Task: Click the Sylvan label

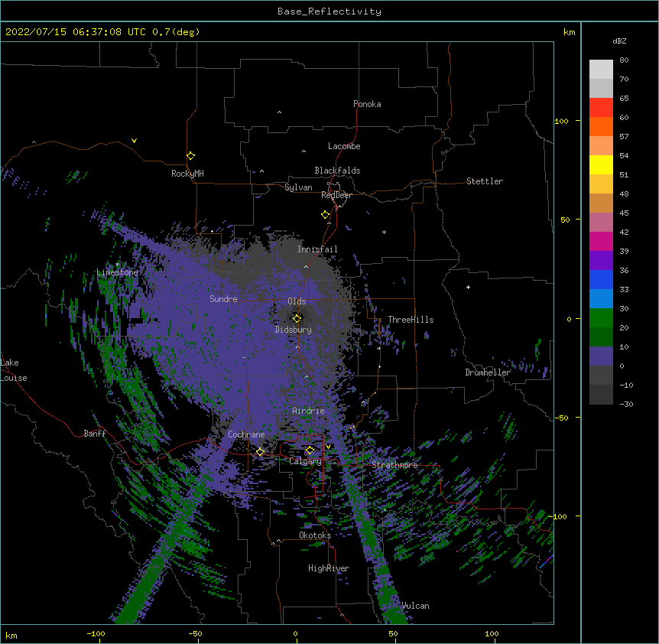Action: pos(298,187)
